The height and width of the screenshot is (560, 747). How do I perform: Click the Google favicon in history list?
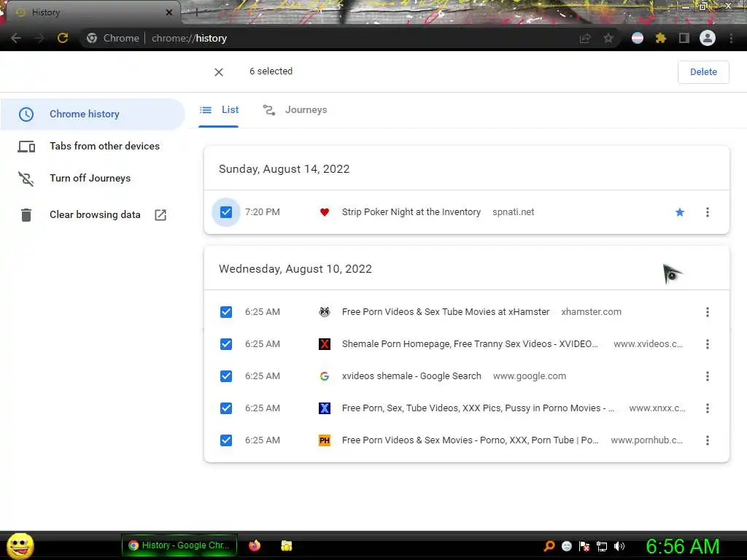[325, 376]
